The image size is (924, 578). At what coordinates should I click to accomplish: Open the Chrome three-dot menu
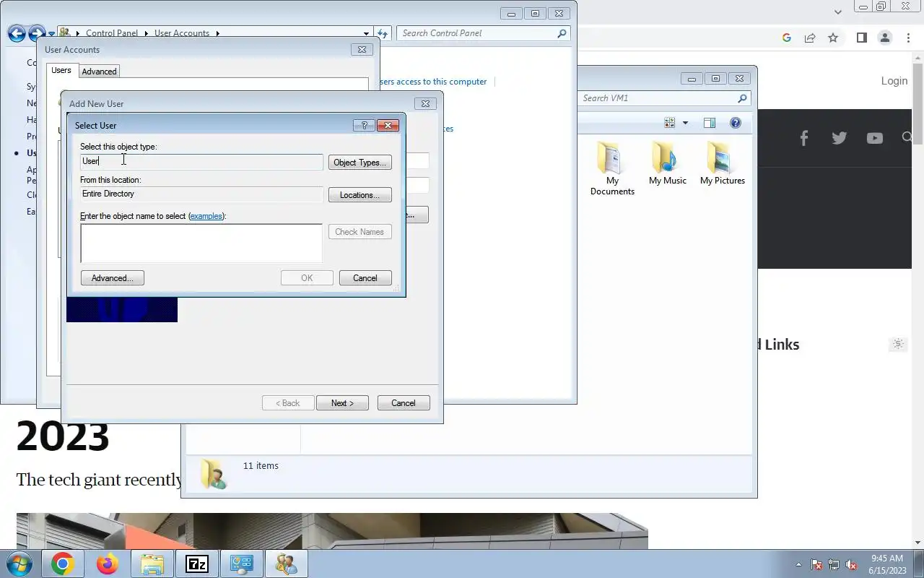(x=908, y=38)
